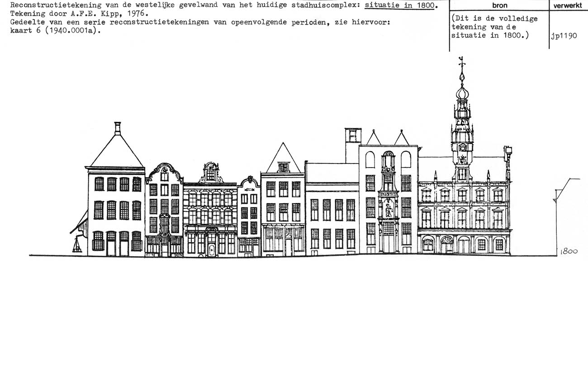Click the text "Tekening door A.F.E. Kipp, 1976"
This screenshot has height=384, width=588.
point(79,14)
